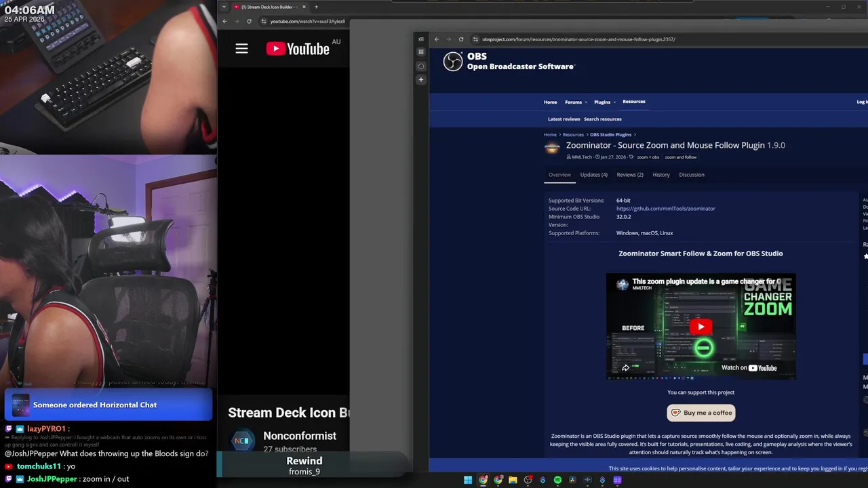Click the circular sidebar icon in the OBS window
The width and height of the screenshot is (868, 488).
[421, 66]
